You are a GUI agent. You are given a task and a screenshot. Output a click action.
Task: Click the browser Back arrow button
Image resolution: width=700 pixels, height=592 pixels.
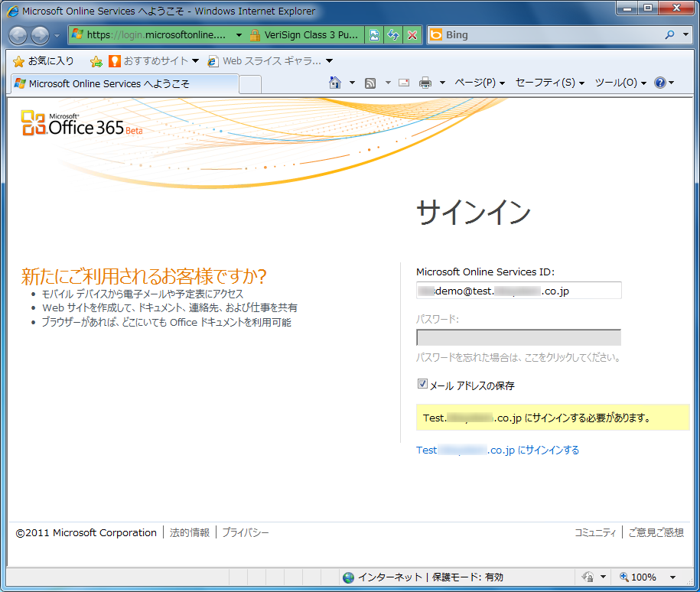pos(18,35)
